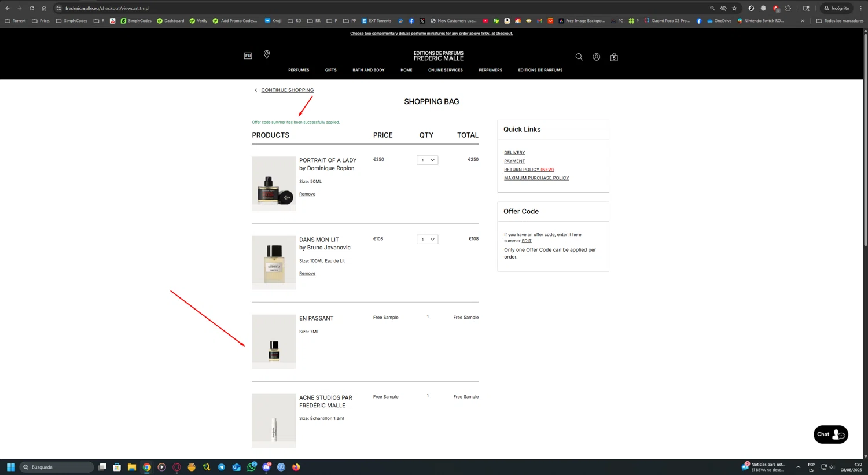The height and width of the screenshot is (475, 868).
Task: Click the store locator pin icon
Action: (x=267, y=54)
